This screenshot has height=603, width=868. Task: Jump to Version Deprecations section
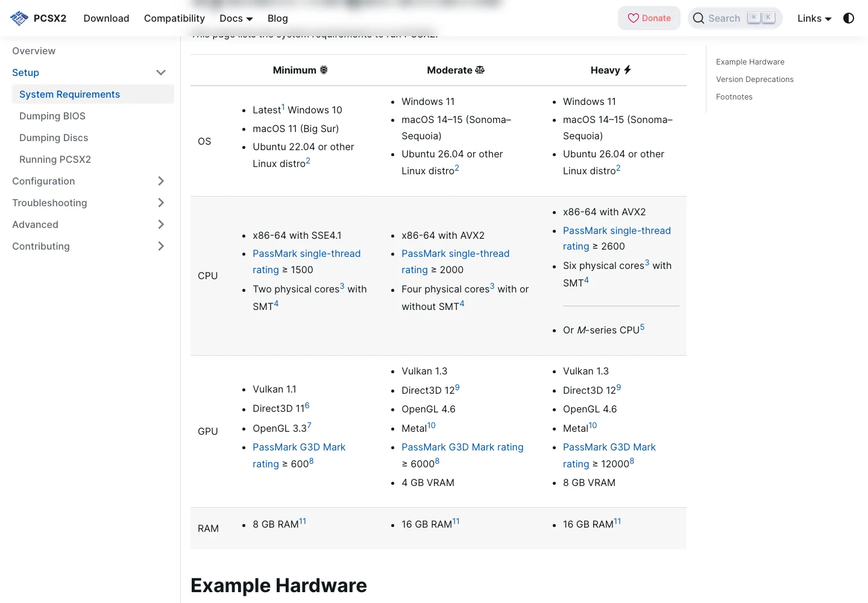coord(755,79)
